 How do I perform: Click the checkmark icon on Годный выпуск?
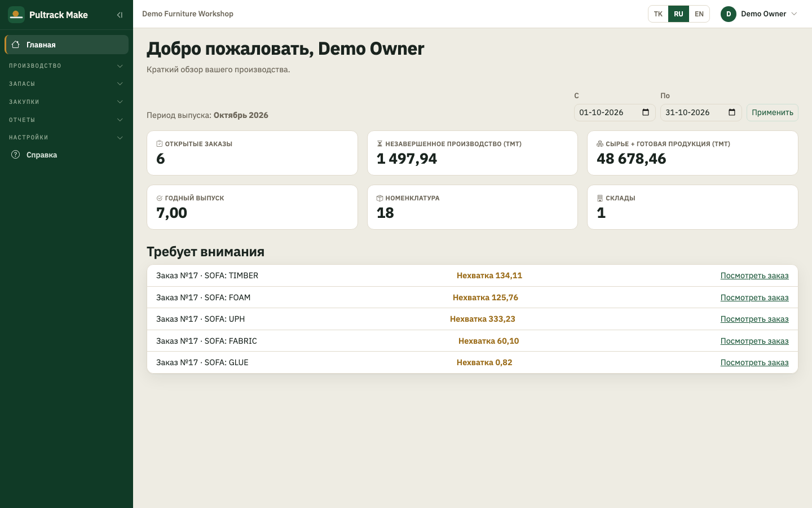coord(160,198)
